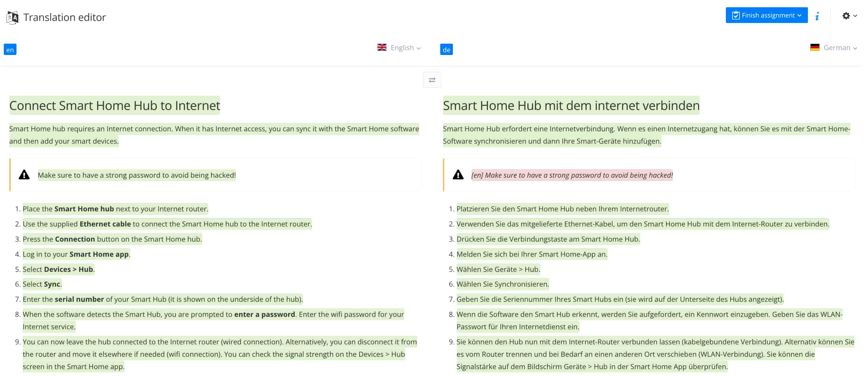Click the Translation editor logo icon
This screenshot has height=376, width=868.
(x=13, y=17)
